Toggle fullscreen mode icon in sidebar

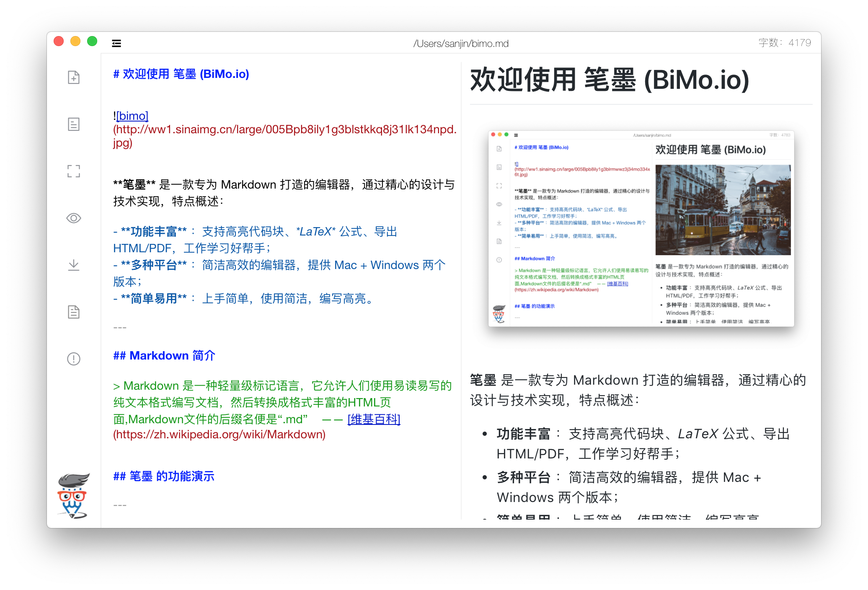click(x=74, y=171)
